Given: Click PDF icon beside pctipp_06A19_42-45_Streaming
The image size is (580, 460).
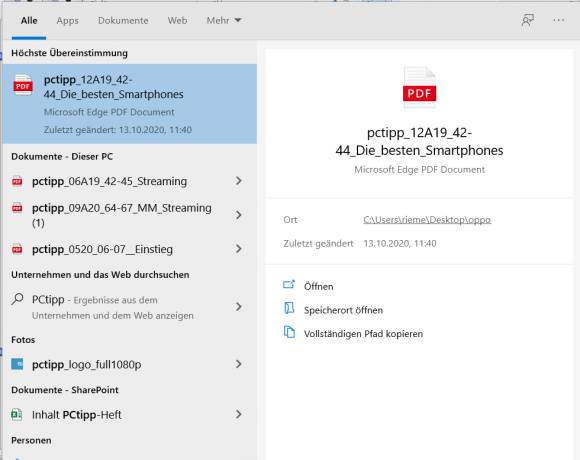Looking at the screenshot, I should pos(17,181).
